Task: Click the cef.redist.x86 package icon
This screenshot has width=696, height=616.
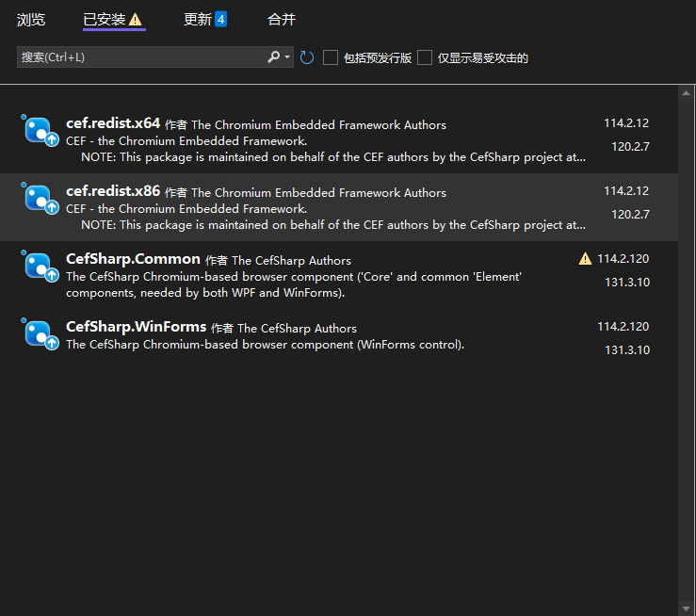Action: click(40, 199)
